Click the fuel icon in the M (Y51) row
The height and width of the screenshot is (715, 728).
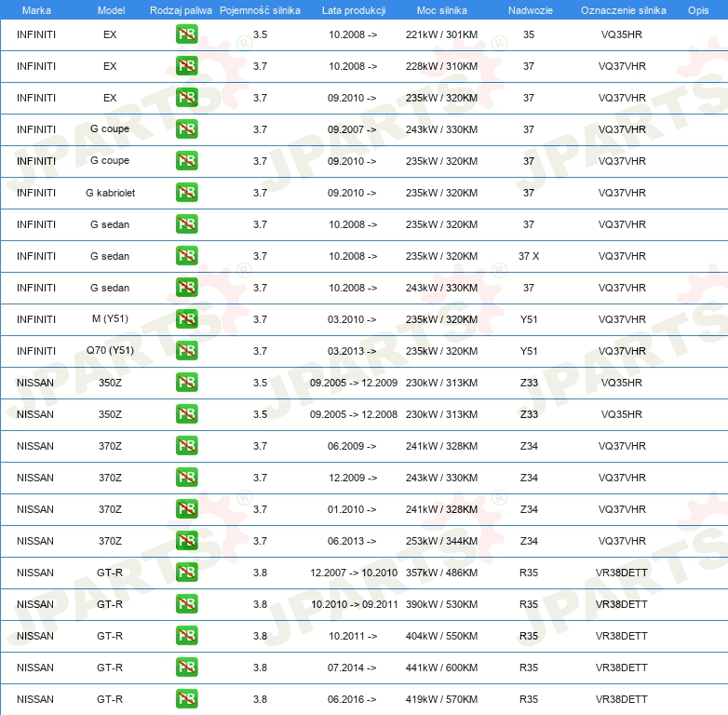tap(186, 319)
